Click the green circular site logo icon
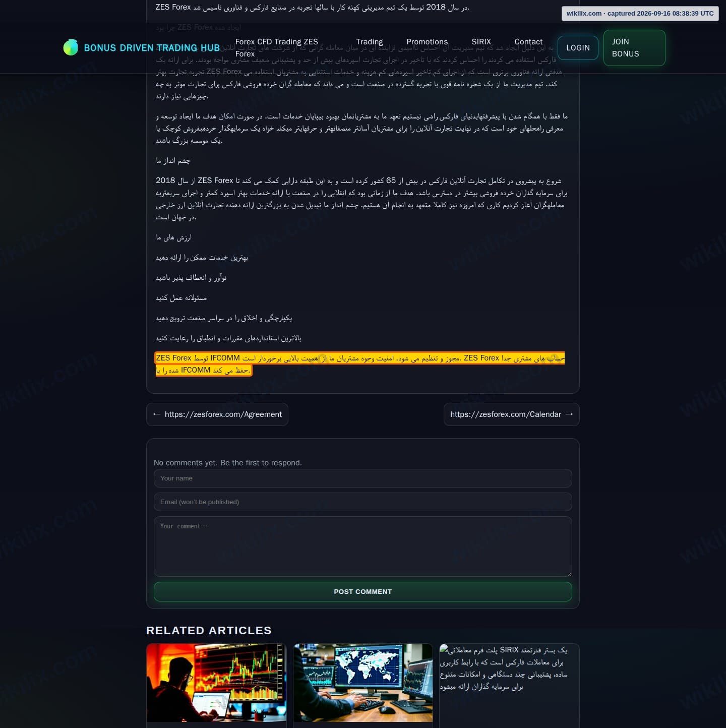The height and width of the screenshot is (728, 726). [71, 47]
